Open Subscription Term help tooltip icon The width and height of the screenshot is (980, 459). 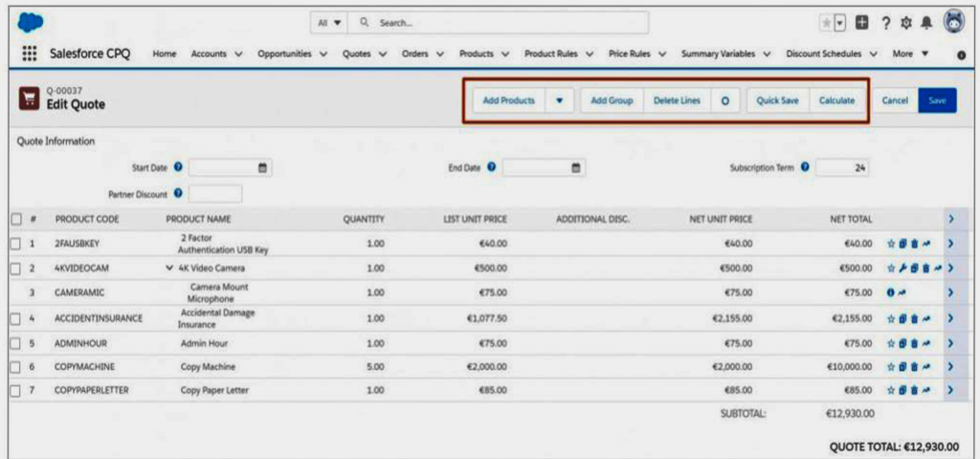coord(805,167)
